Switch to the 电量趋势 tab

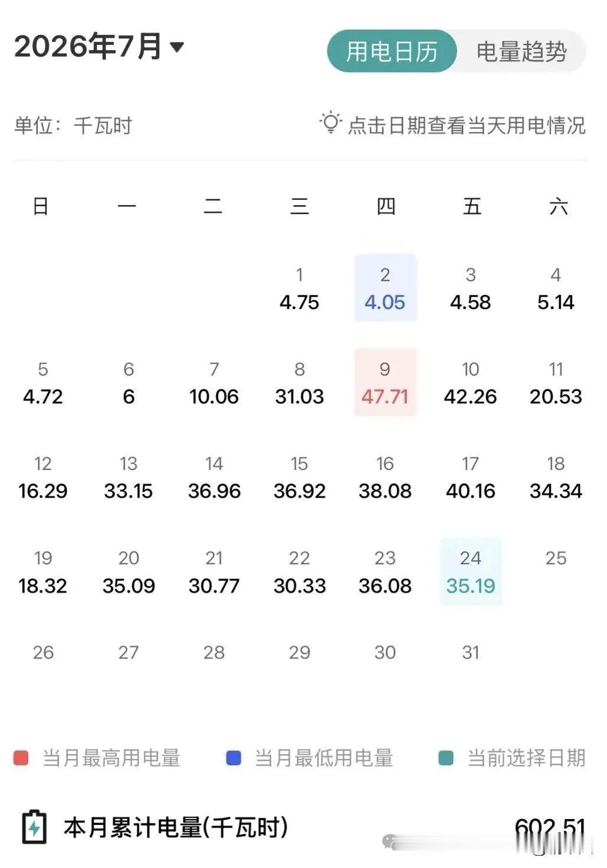click(521, 51)
